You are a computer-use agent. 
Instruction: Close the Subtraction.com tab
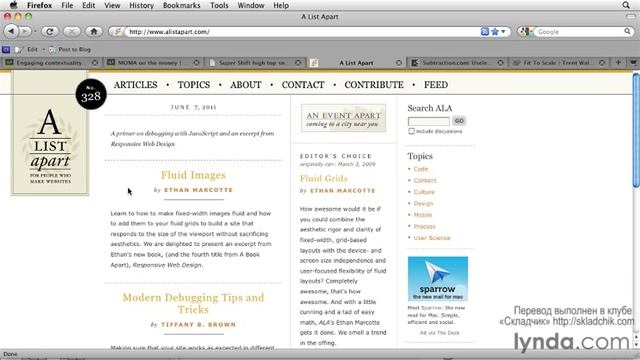(500, 63)
